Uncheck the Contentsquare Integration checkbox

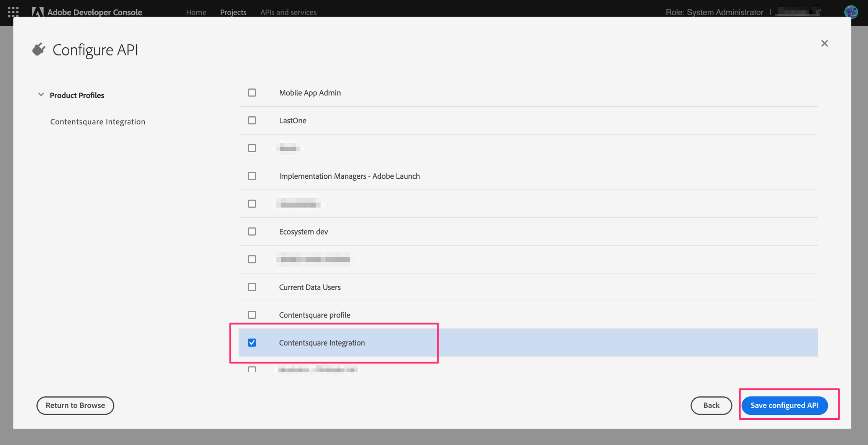pos(252,342)
